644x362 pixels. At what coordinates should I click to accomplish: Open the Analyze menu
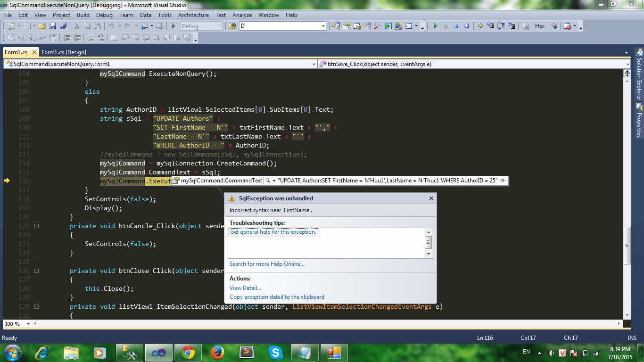[242, 15]
